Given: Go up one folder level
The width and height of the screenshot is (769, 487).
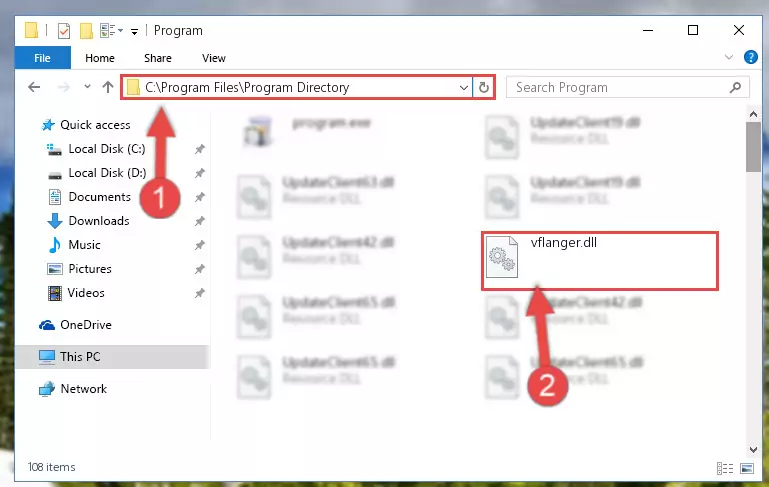Looking at the screenshot, I should coord(108,87).
